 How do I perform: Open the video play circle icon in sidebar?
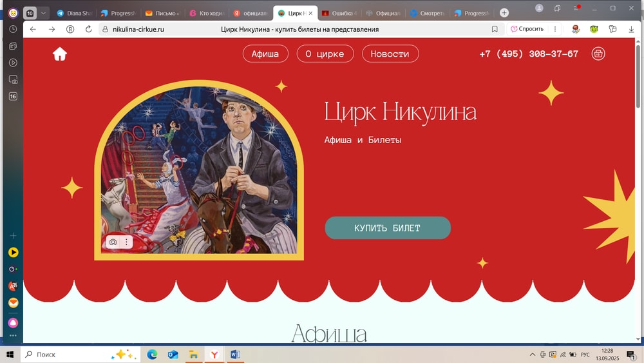coord(13,63)
